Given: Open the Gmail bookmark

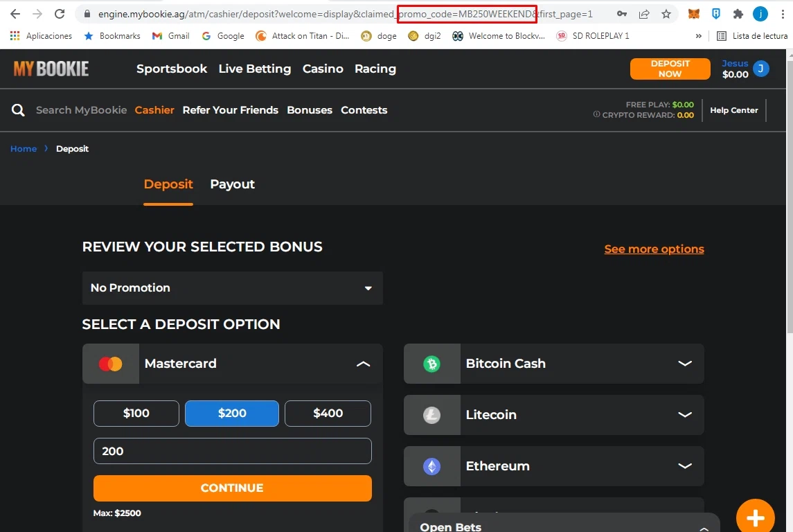Looking at the screenshot, I should pos(171,36).
